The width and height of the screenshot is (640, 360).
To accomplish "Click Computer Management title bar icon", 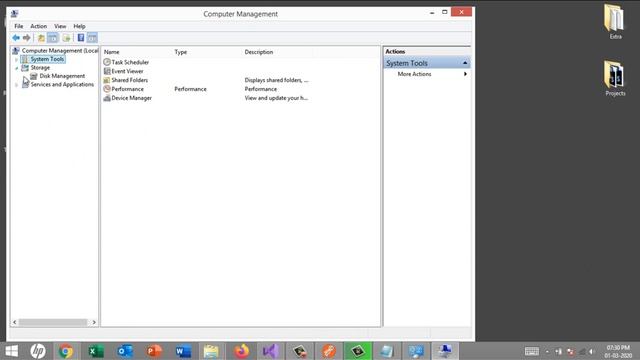I will [15, 13].
